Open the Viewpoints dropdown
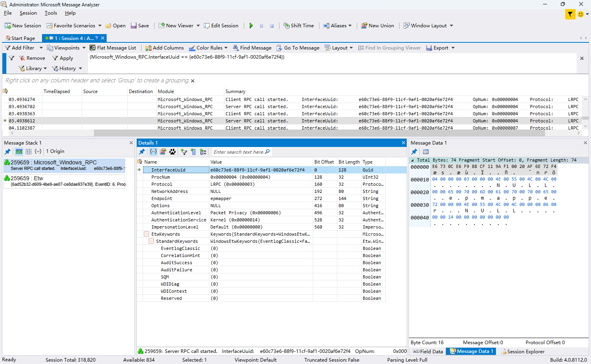This screenshot has height=364, width=591. tap(84, 48)
